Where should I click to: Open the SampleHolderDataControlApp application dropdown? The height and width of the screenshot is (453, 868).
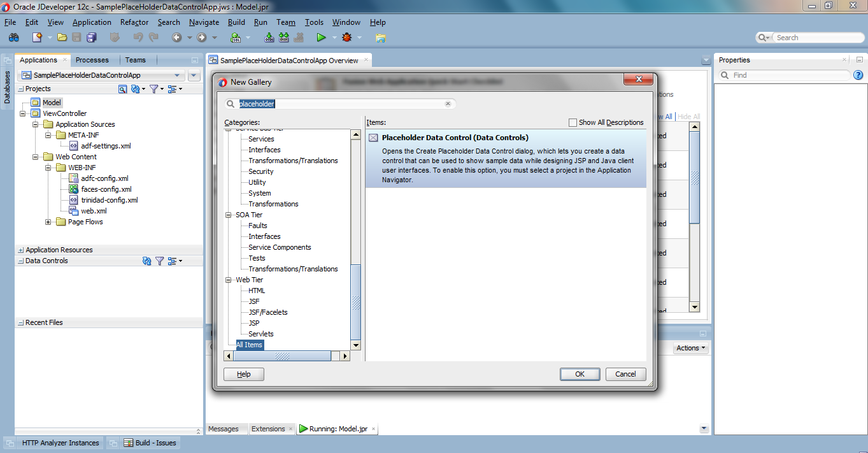coord(178,75)
